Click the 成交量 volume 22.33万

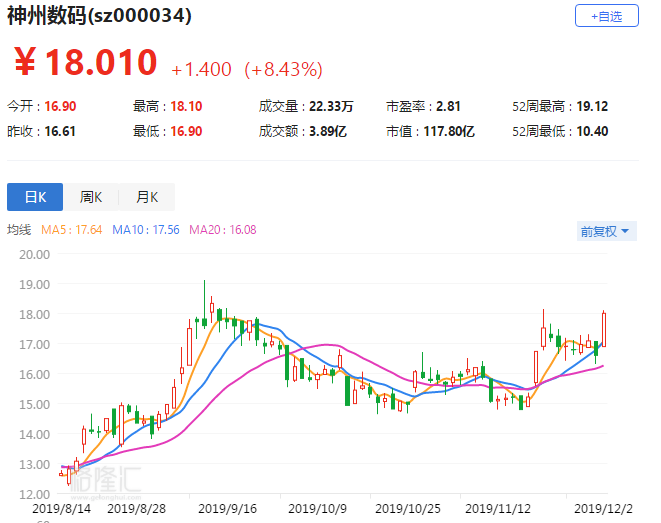(331, 106)
